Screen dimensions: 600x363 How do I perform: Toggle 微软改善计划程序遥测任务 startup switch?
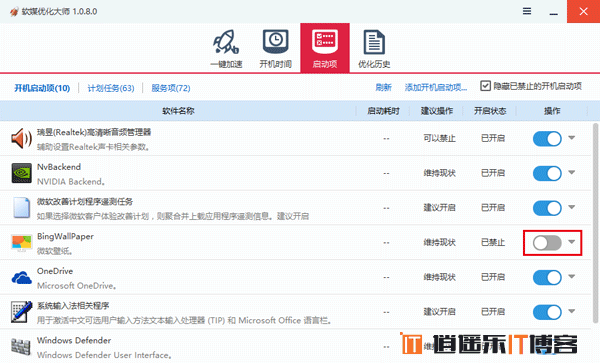click(x=547, y=208)
